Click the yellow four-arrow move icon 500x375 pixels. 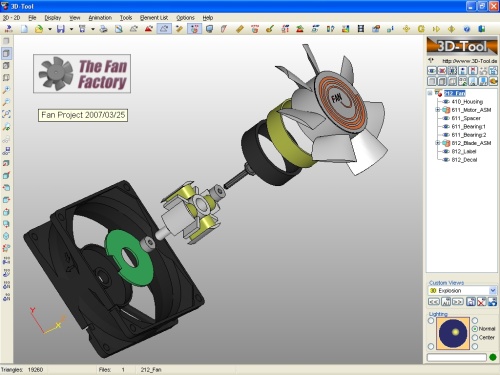click(406, 29)
